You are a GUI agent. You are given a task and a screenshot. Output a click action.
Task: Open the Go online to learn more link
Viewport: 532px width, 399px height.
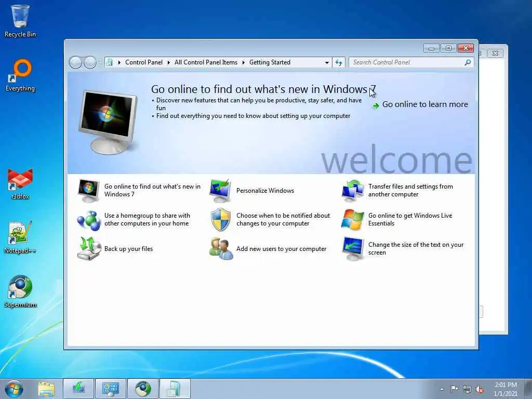(425, 104)
